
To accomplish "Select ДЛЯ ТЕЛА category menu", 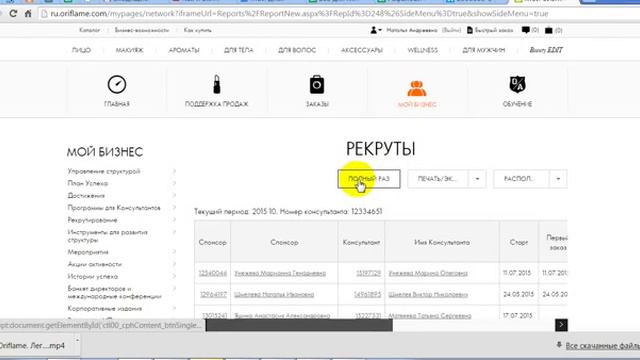I will coord(239,50).
